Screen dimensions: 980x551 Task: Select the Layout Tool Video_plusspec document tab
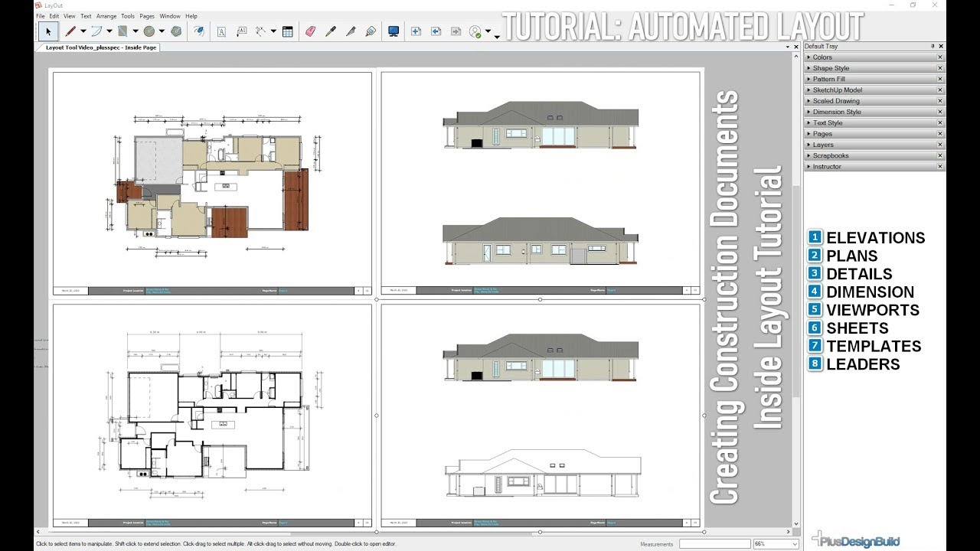(100, 47)
